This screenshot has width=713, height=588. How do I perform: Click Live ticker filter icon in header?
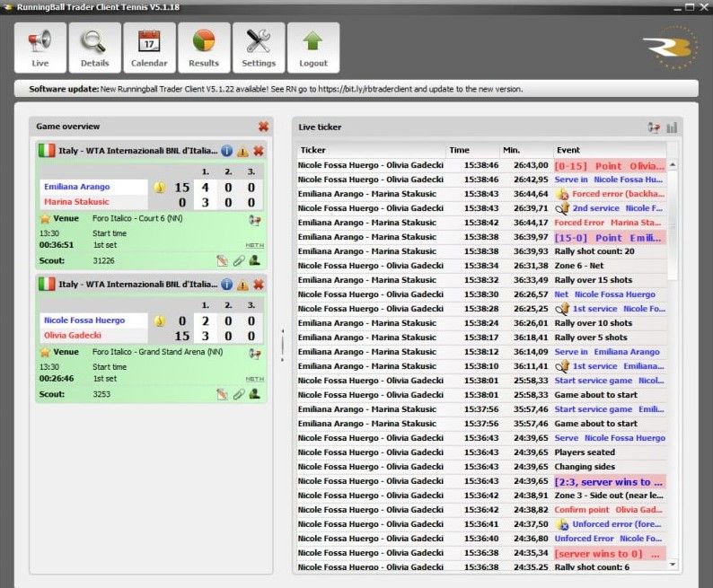(654, 127)
